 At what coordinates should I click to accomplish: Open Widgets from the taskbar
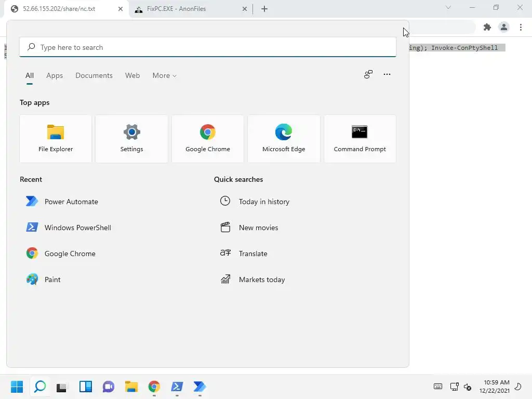86,387
